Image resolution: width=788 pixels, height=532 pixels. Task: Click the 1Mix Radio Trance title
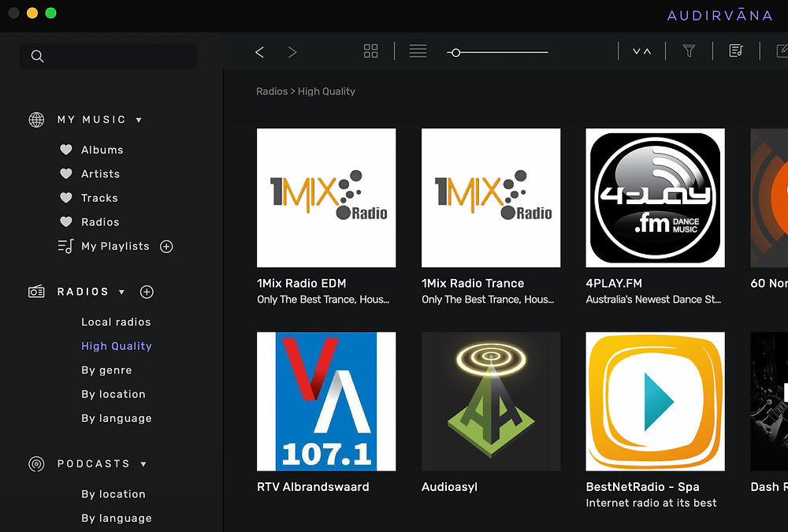click(x=473, y=284)
